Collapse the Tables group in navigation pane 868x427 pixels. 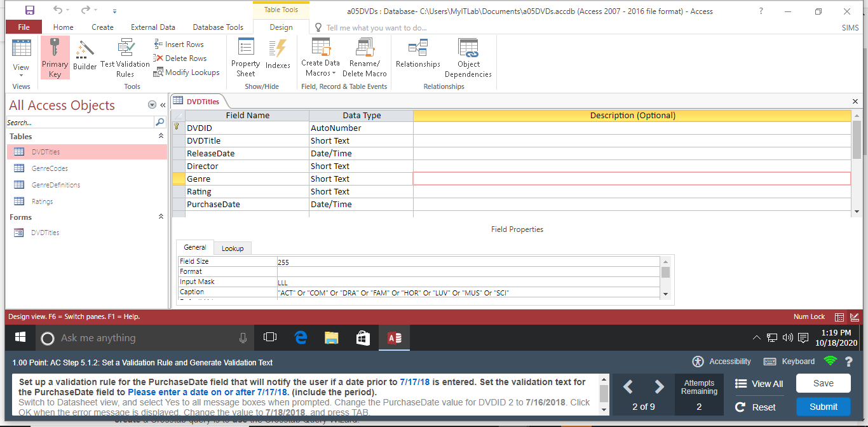click(160, 137)
